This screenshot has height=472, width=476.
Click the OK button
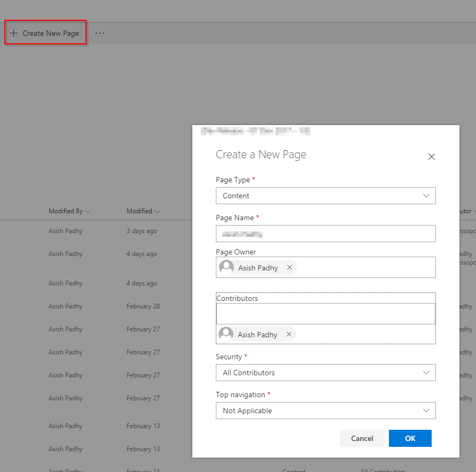[x=410, y=438]
